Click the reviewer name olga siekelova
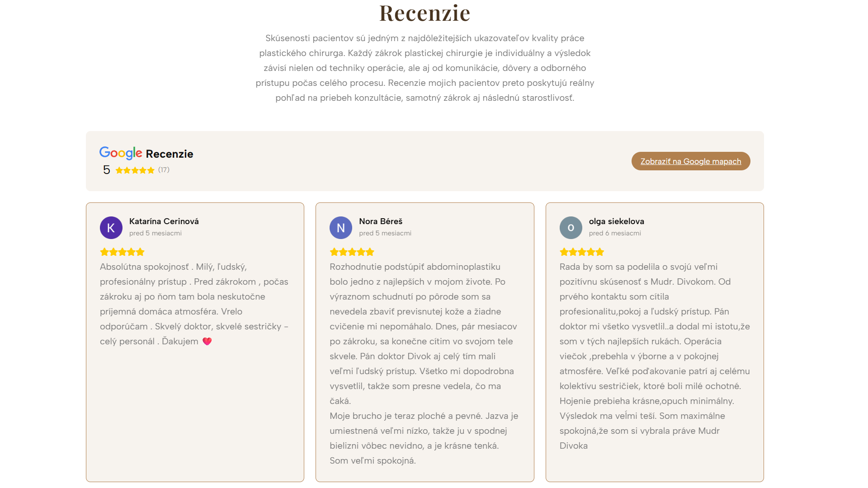 click(x=617, y=221)
